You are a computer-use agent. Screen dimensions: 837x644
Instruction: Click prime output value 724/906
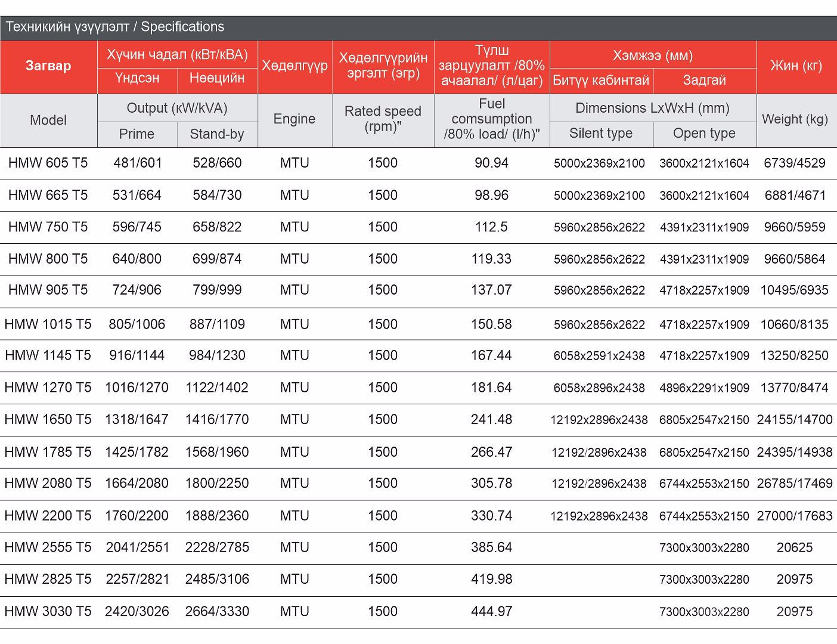(137, 290)
